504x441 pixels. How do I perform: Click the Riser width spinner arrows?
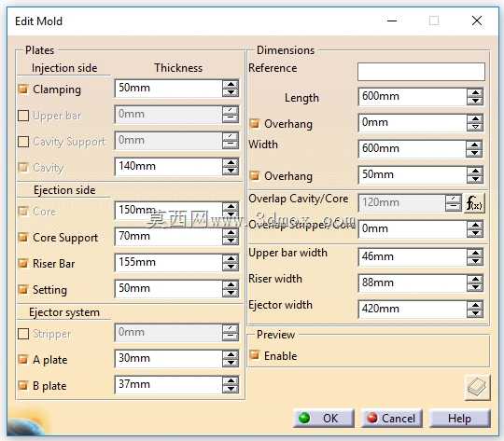click(475, 283)
